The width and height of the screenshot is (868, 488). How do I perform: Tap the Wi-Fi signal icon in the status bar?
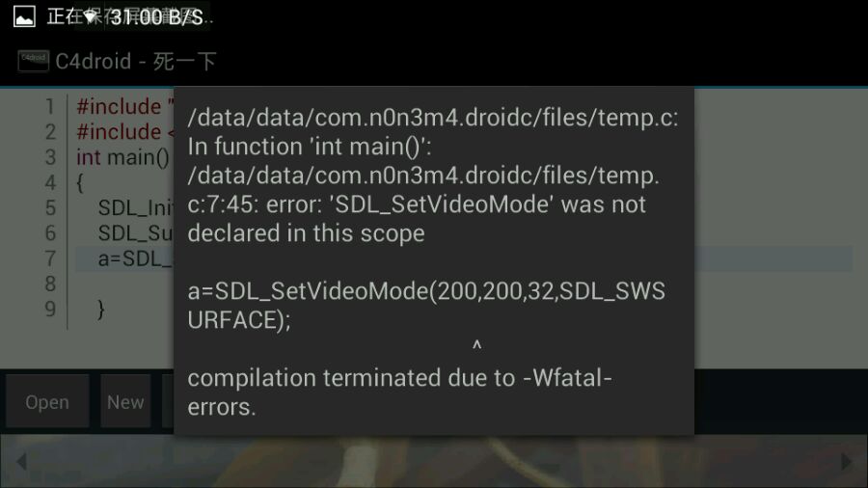[x=91, y=17]
